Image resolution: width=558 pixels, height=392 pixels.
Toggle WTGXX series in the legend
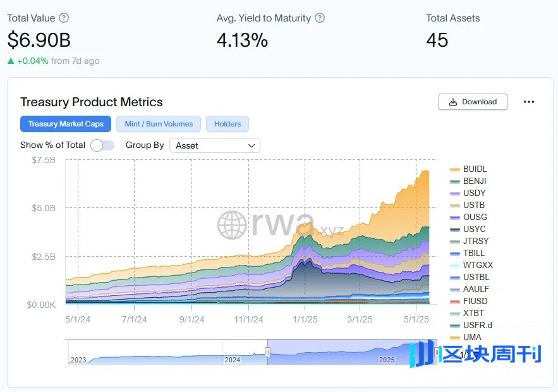click(472, 266)
